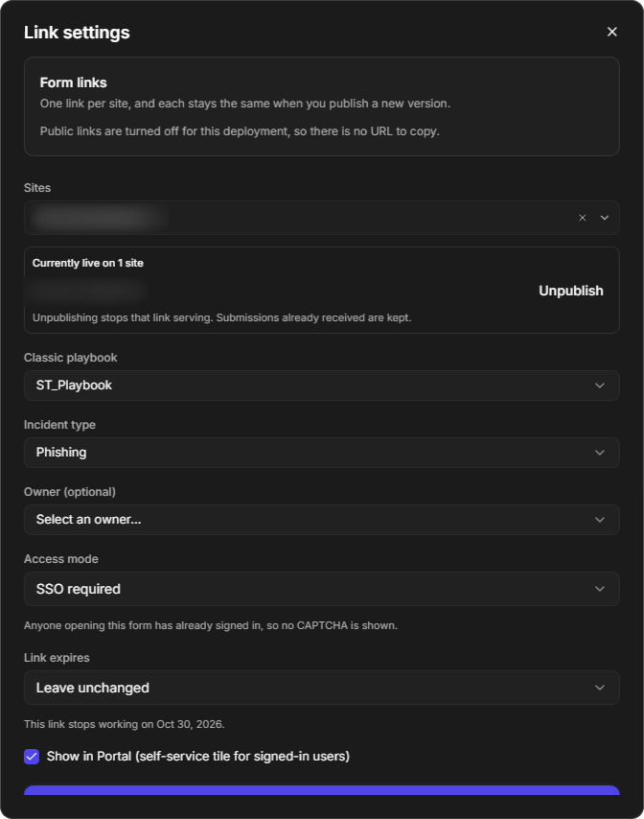Click the chevron beside Leave unchanged
This screenshot has width=644, height=819.
pyautogui.click(x=600, y=688)
